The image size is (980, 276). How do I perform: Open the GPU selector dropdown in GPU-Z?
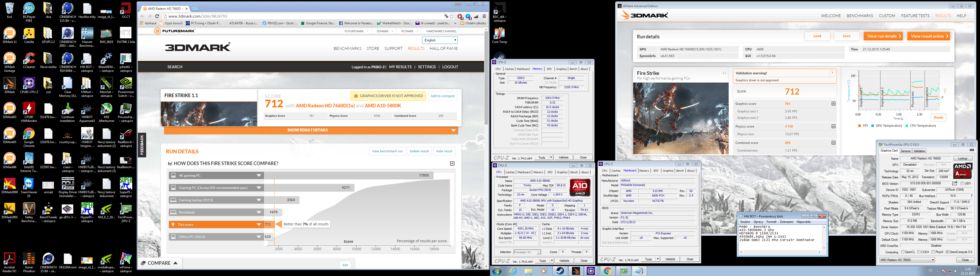tap(907, 260)
